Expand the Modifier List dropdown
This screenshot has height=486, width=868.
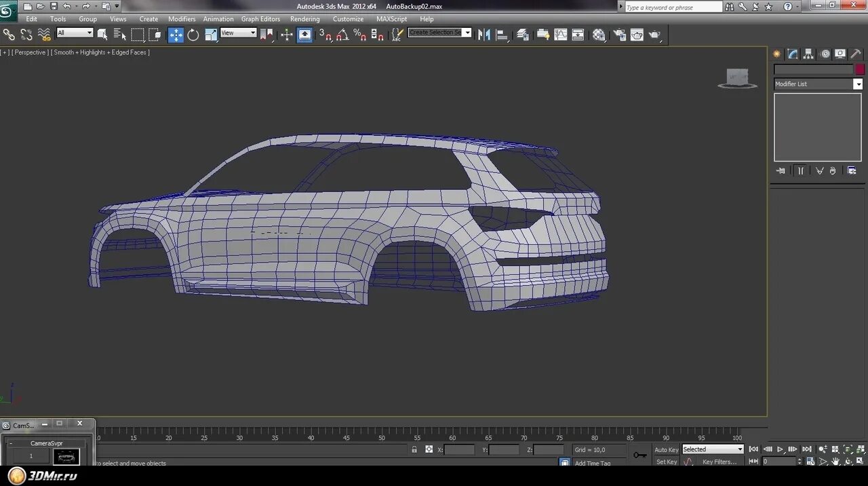[x=857, y=84]
